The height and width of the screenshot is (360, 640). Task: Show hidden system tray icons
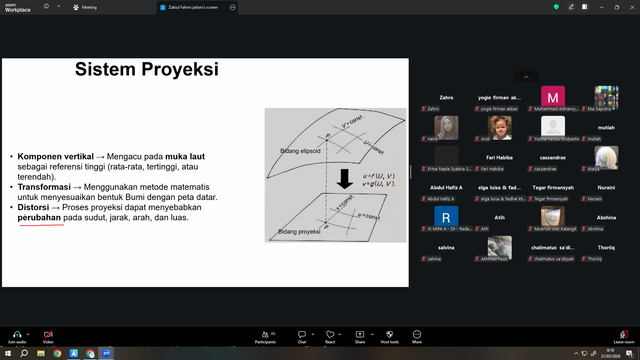tap(576, 353)
